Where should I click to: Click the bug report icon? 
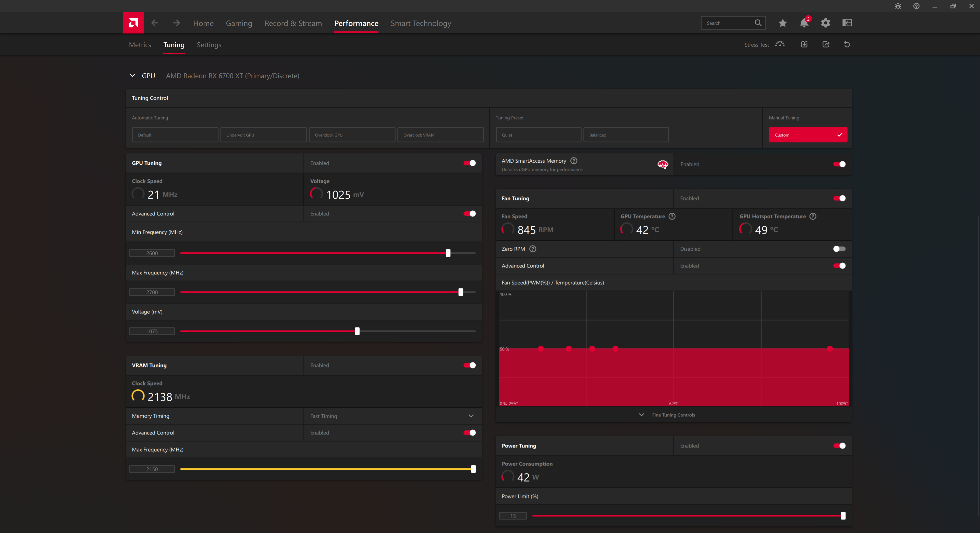click(898, 6)
